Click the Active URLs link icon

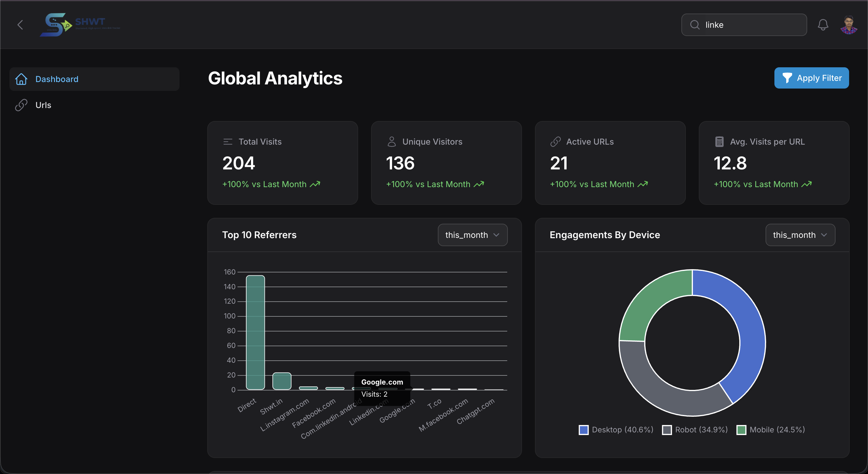pos(555,141)
